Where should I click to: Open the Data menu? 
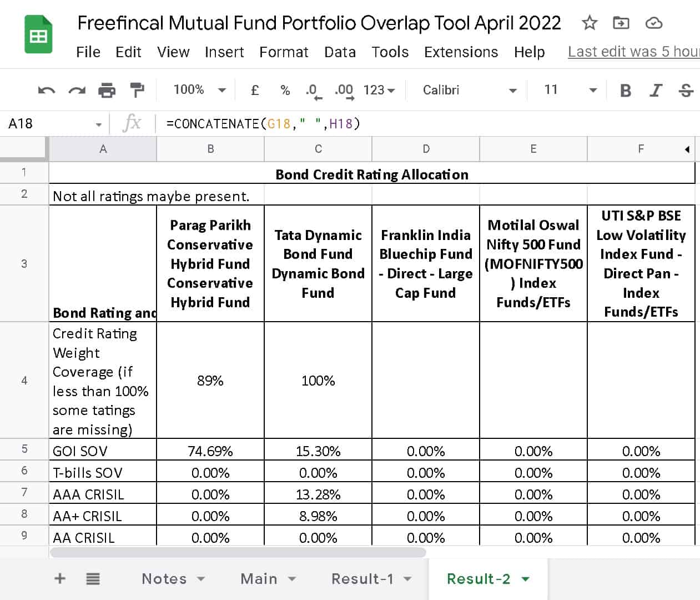(x=340, y=52)
